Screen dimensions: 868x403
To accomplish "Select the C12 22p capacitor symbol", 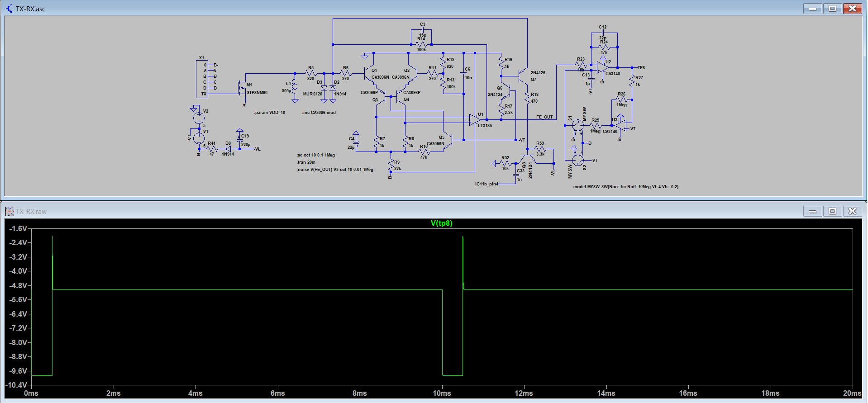I will (603, 33).
